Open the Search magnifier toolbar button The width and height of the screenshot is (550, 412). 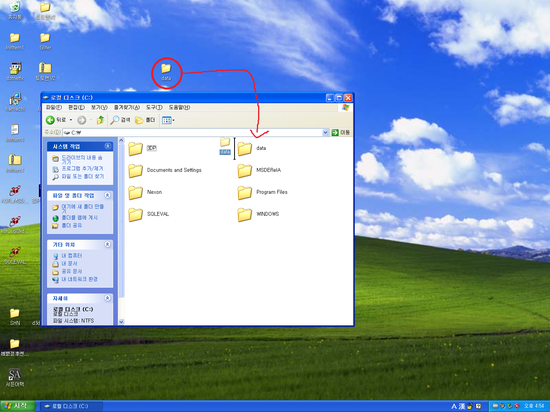[x=120, y=120]
